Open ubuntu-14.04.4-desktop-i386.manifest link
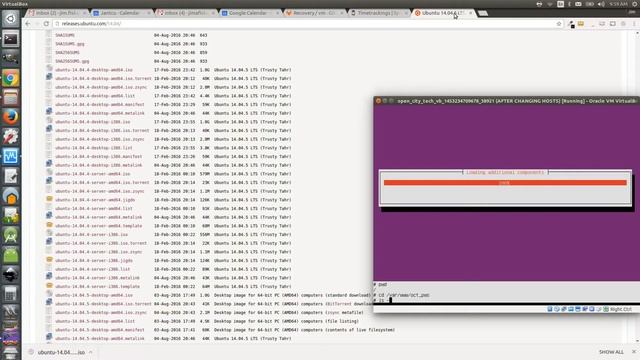This screenshot has width=640, height=360. point(98,156)
